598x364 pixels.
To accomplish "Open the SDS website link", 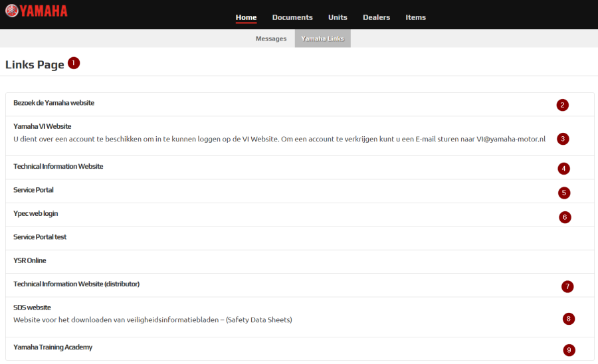I will click(x=32, y=308).
